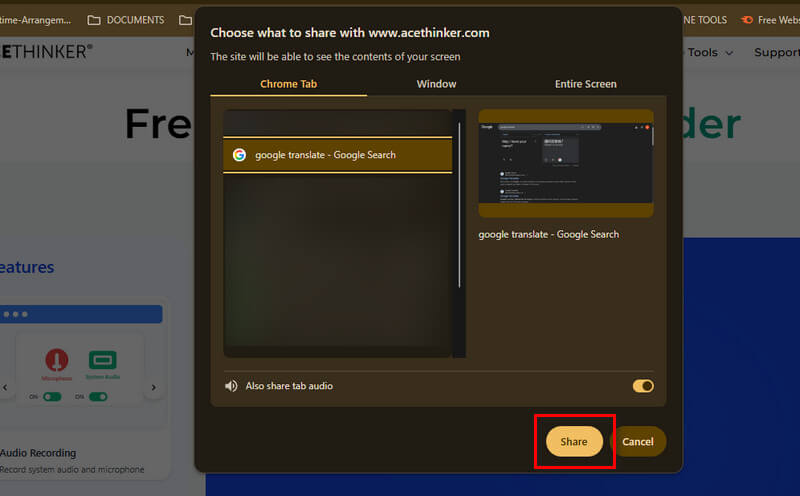Toggle the Also share tab audio switch
The image size is (800, 496).
click(x=643, y=386)
